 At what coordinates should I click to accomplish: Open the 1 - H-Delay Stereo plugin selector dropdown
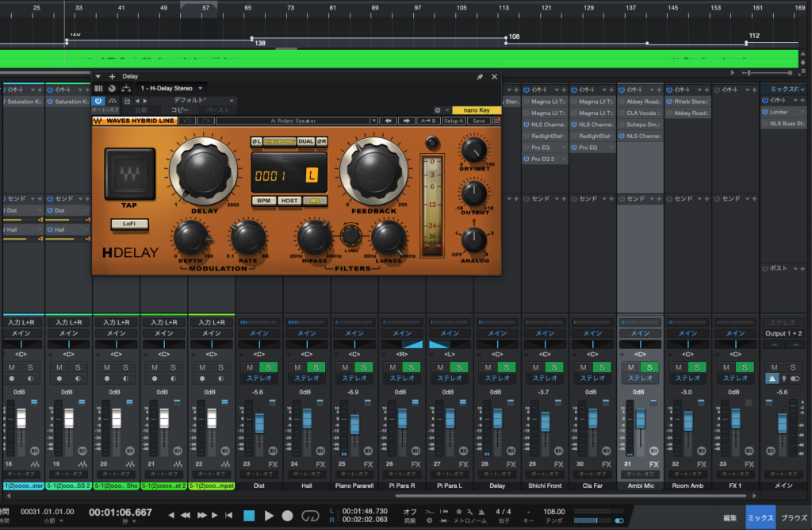pos(171,89)
